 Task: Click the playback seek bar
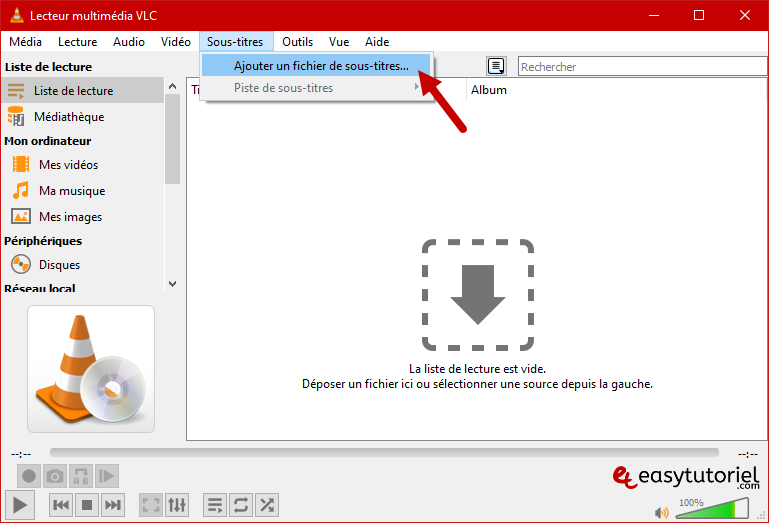point(384,452)
